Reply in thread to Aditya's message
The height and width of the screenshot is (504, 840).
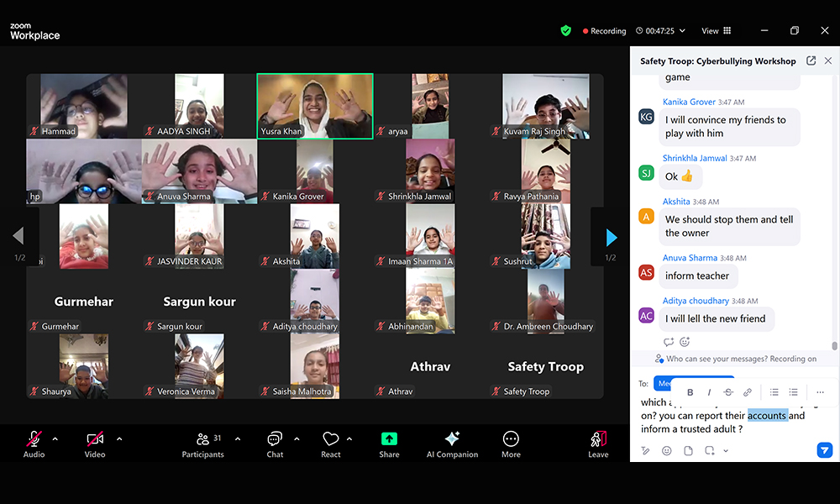click(x=668, y=342)
